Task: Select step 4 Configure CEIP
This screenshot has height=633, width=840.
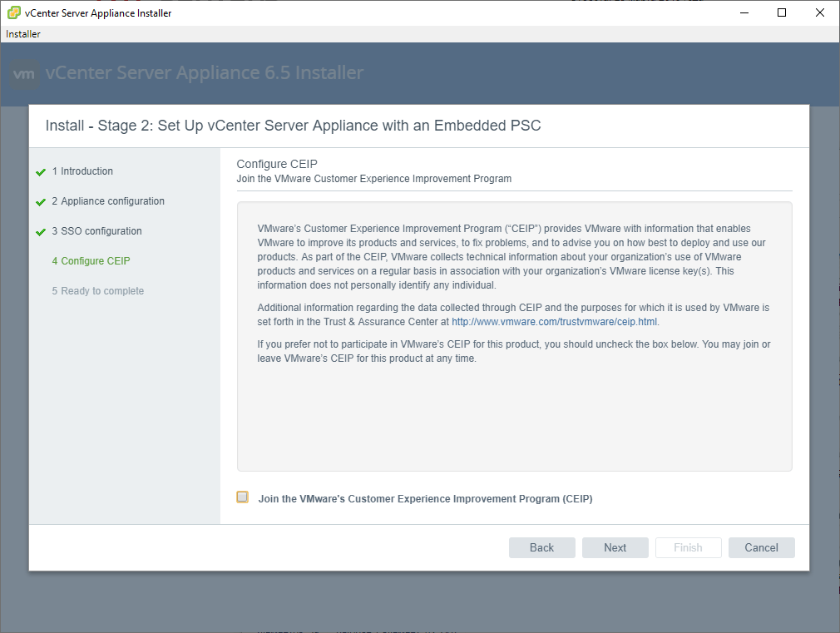Action: point(91,261)
